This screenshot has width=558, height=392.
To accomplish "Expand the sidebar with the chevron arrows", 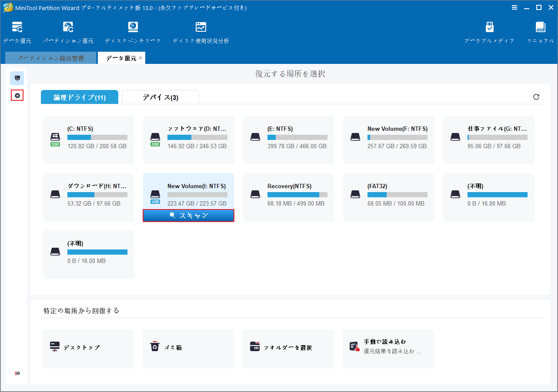I will (x=17, y=373).
